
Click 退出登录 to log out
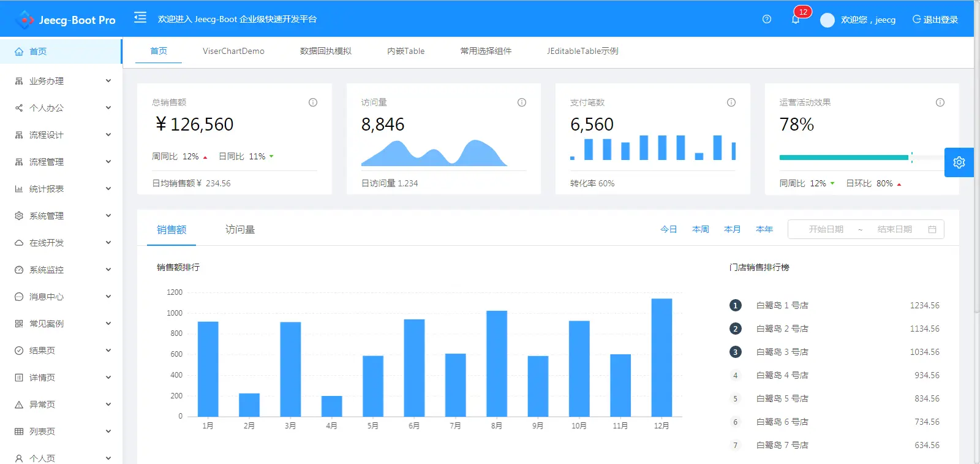(935, 20)
